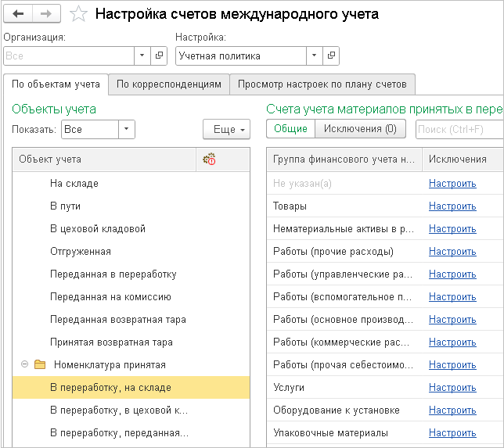504x448 pixels.
Task: Click the gear warning column header icon
Action: pyautogui.click(x=209, y=159)
